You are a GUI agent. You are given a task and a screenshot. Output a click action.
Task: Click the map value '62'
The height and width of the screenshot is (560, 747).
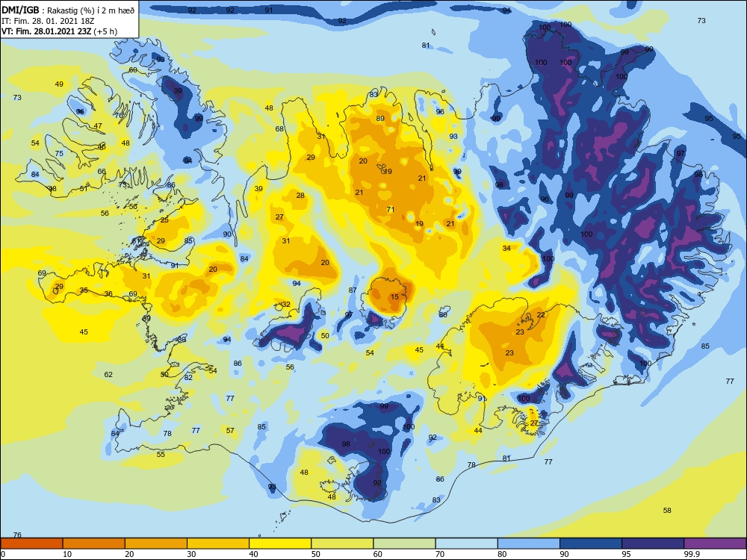click(x=108, y=374)
